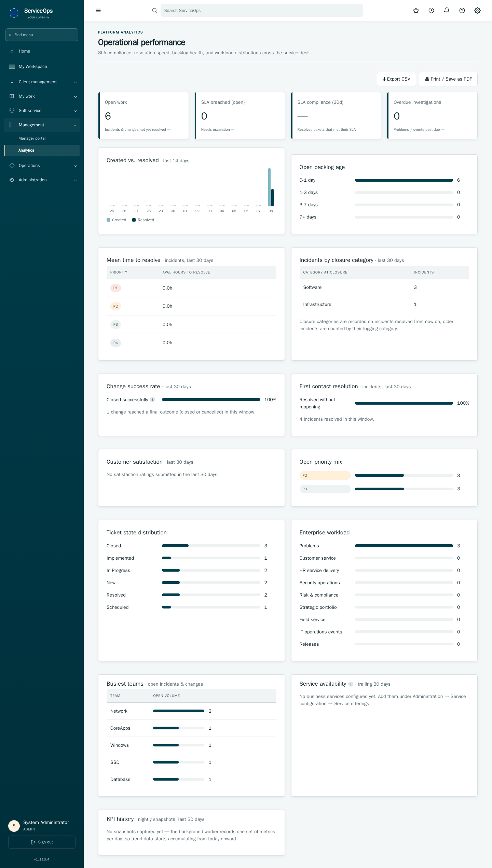Click the Closed successfully progress bar
The width and height of the screenshot is (492, 868).
pyautogui.click(x=211, y=400)
